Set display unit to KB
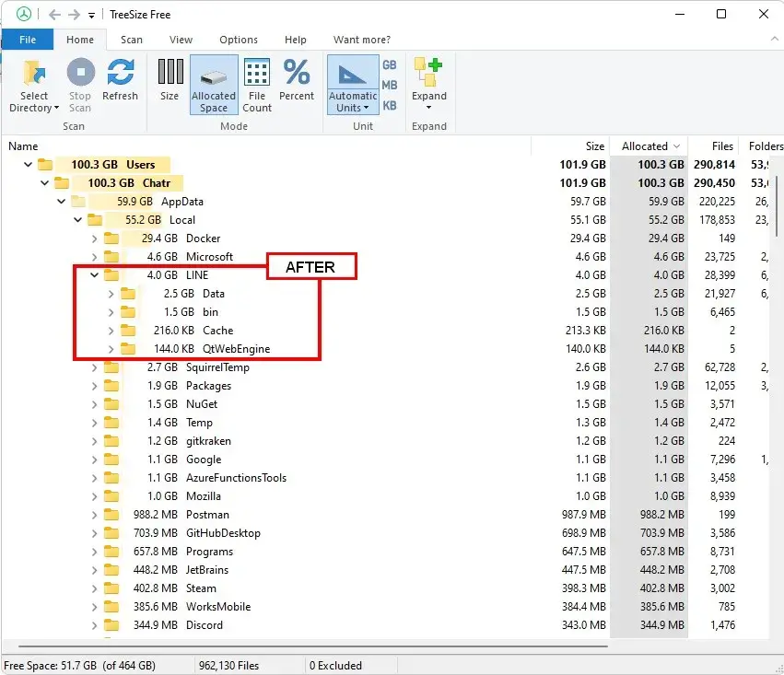 (390, 106)
